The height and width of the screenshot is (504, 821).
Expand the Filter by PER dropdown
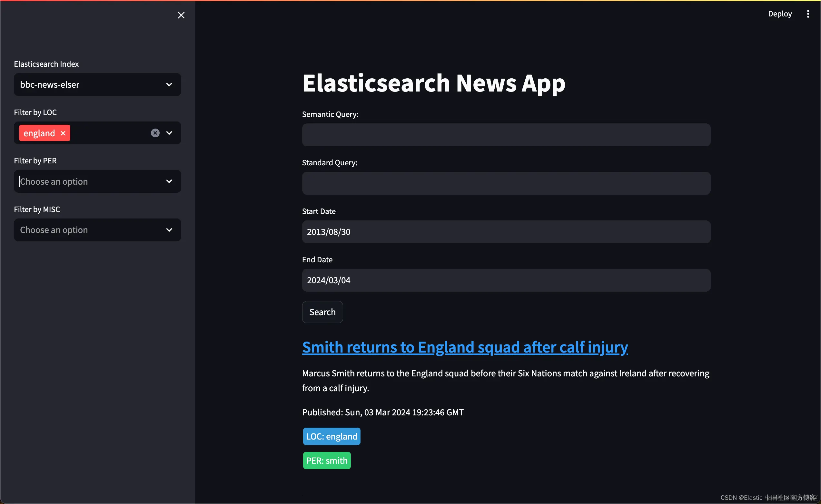(x=169, y=181)
